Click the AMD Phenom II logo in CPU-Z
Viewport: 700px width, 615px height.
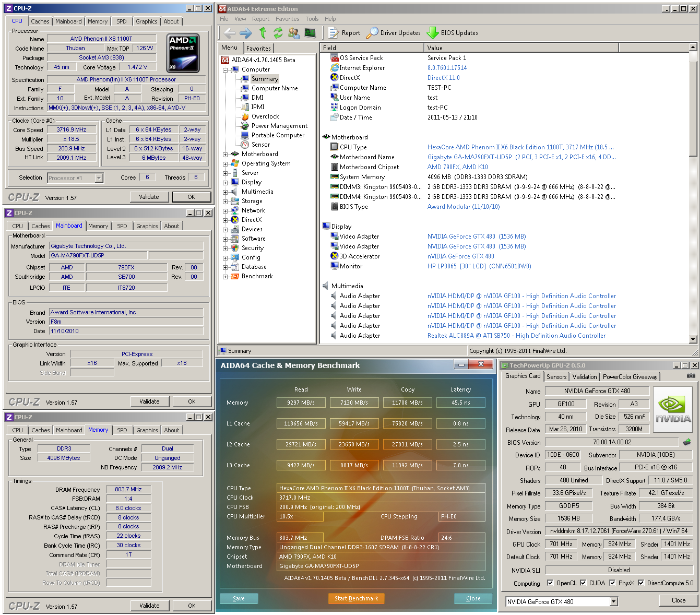183,53
